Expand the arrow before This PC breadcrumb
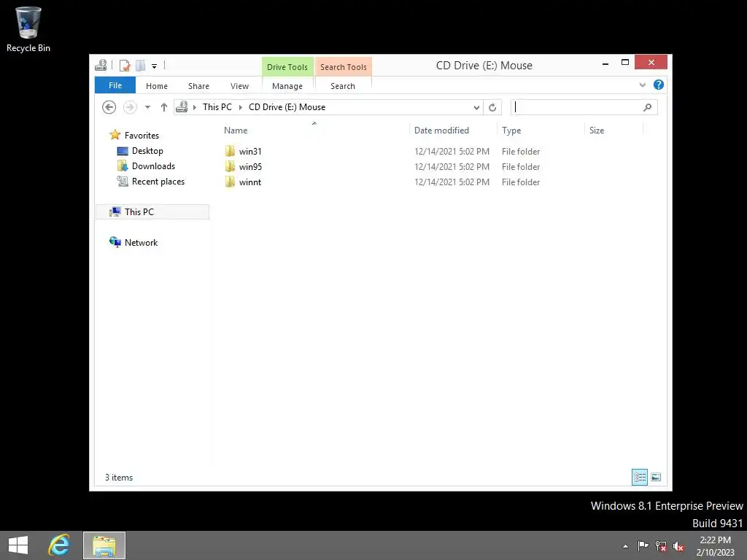 [x=194, y=107]
